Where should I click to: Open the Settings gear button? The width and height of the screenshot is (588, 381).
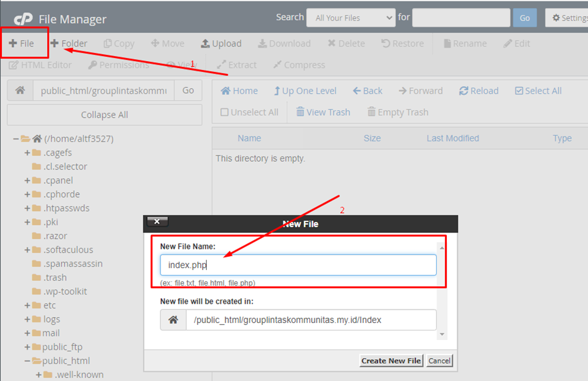(x=567, y=18)
